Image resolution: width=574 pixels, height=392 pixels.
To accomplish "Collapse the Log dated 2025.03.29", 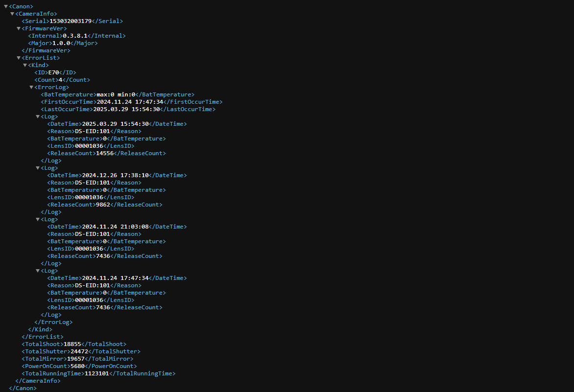I will coord(38,117).
